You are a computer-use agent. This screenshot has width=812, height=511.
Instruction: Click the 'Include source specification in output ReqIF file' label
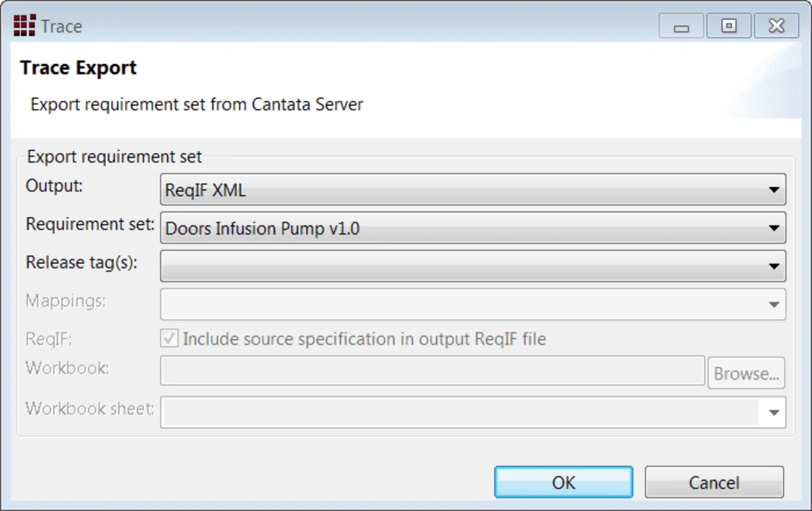pyautogui.click(x=364, y=340)
